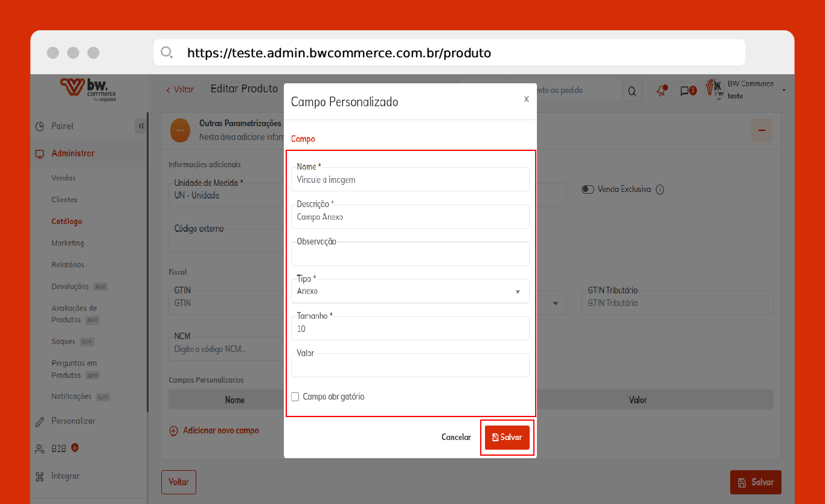Click into the Observação input field

pos(410,255)
